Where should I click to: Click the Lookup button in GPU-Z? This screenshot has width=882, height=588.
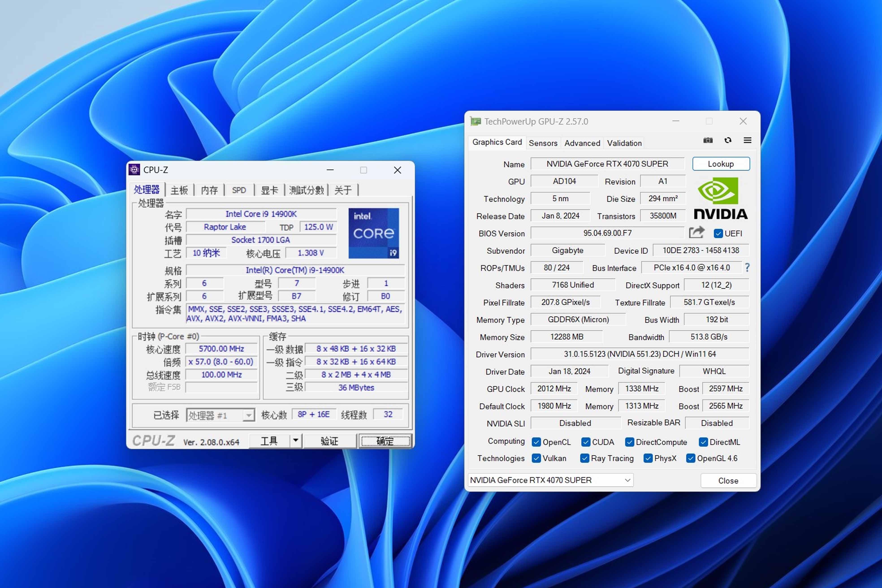tap(720, 163)
